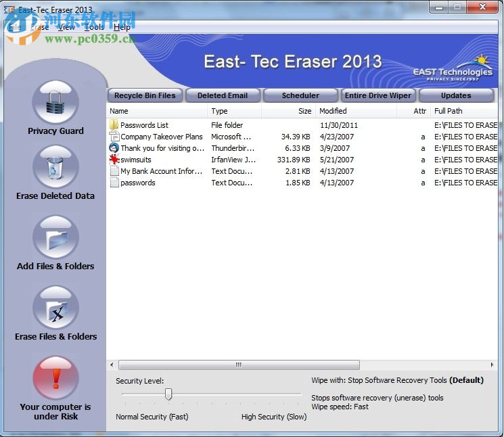Open the Tools menu
Viewport: 504px width, 437px height.
pos(94,27)
